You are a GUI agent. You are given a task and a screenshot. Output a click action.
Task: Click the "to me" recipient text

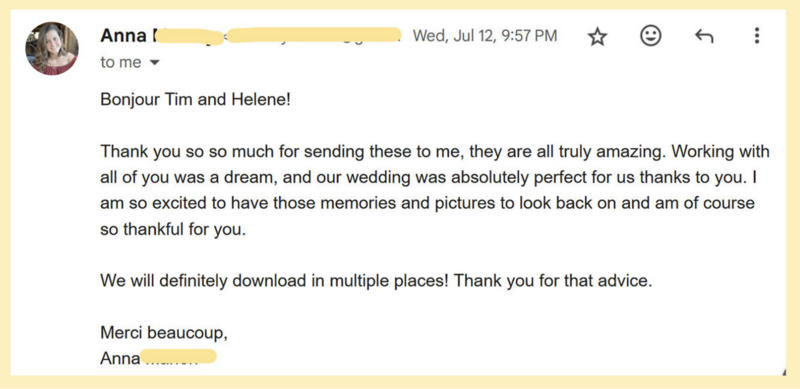point(120,62)
